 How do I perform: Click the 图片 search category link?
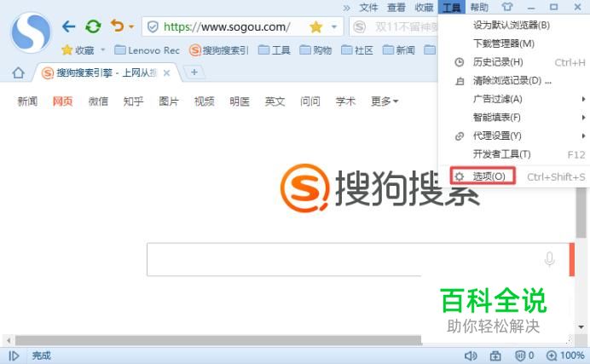click(x=169, y=101)
